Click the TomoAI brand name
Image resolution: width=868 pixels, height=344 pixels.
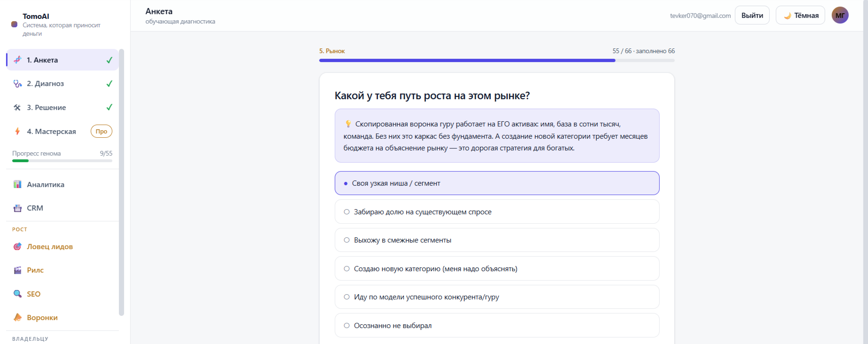36,16
